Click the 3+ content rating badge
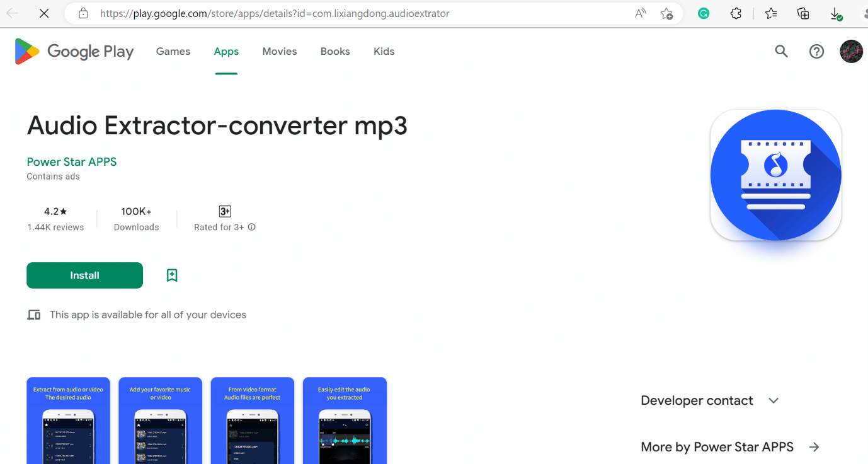The height and width of the screenshot is (464, 868). click(225, 211)
